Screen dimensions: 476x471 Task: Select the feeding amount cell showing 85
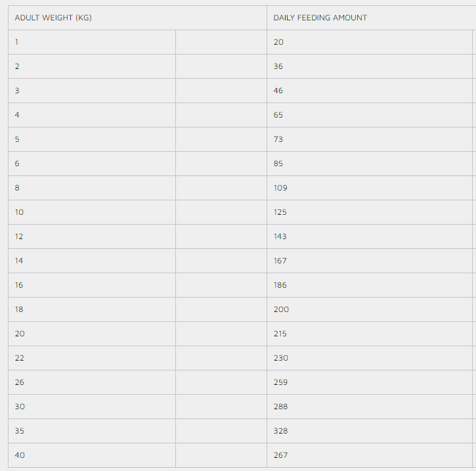(278, 164)
